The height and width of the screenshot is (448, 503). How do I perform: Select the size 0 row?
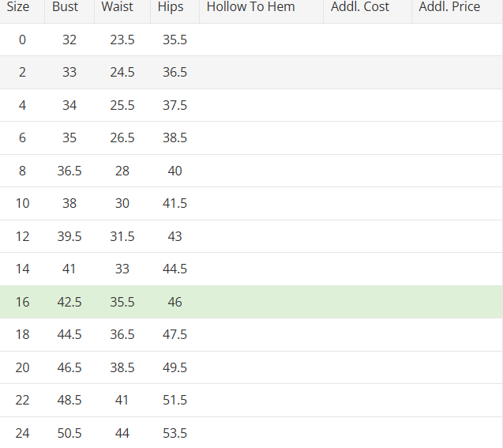(x=22, y=40)
